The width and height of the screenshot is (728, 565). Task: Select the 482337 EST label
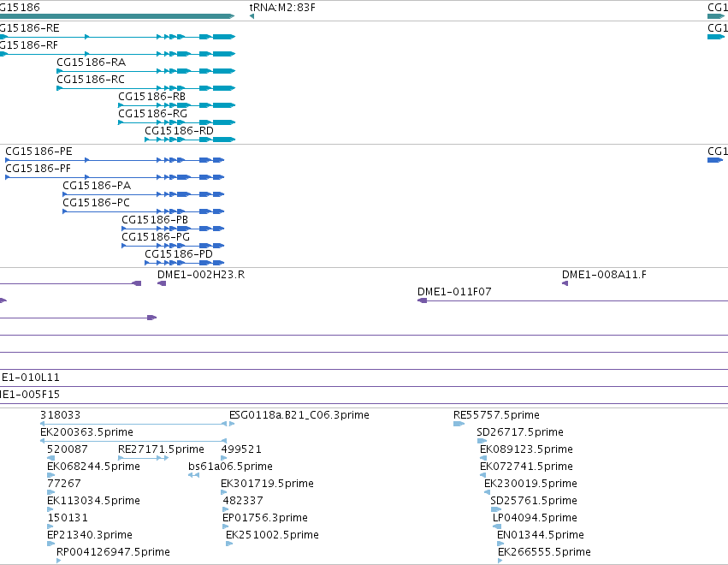tap(243, 501)
